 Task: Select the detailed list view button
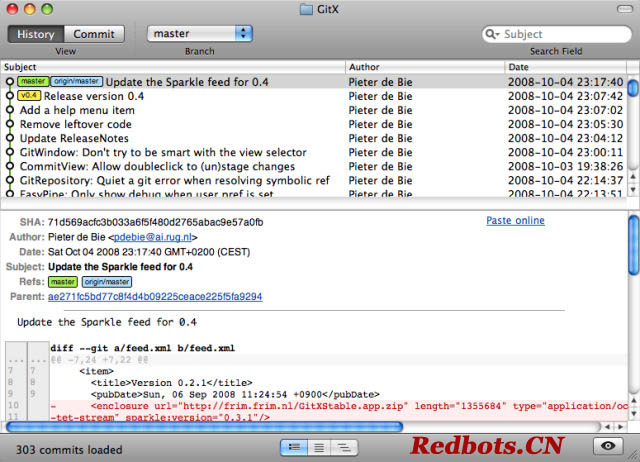pos(294,447)
